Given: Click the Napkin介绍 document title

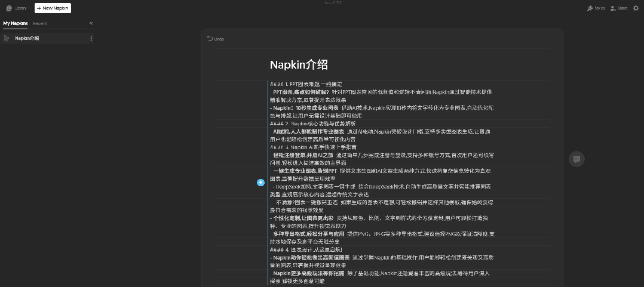Looking at the screenshot, I should 299,65.
